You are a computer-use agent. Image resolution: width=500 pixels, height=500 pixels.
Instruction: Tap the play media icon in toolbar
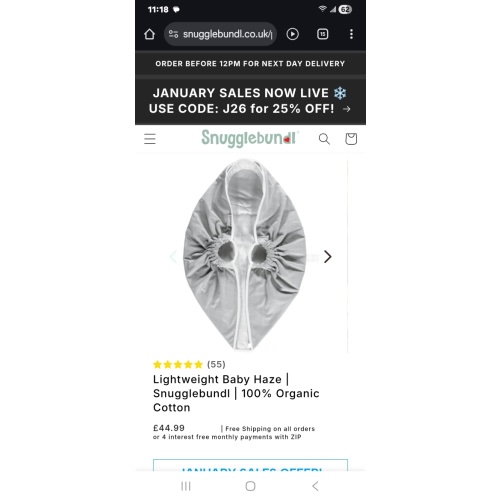292,34
